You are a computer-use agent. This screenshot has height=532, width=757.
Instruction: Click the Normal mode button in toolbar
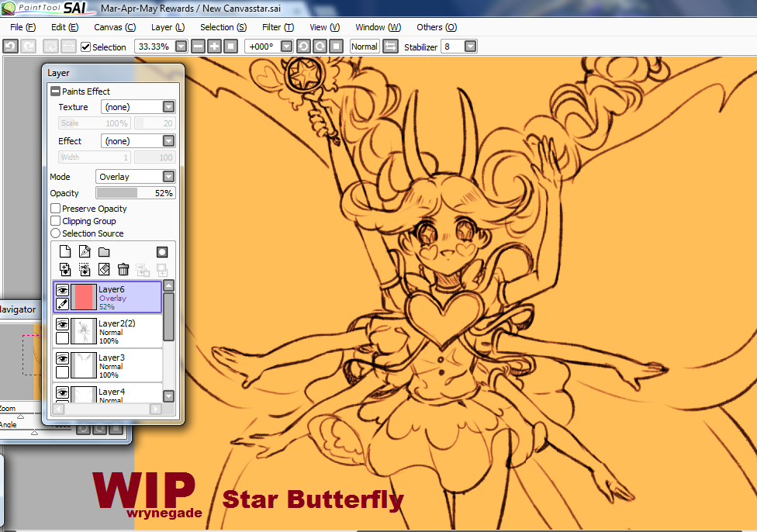click(x=365, y=47)
